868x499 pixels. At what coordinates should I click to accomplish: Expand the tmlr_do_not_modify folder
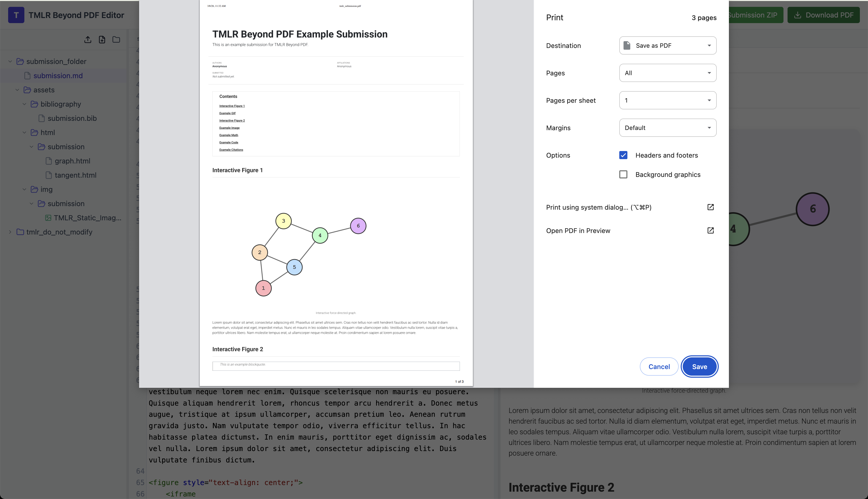pyautogui.click(x=10, y=232)
